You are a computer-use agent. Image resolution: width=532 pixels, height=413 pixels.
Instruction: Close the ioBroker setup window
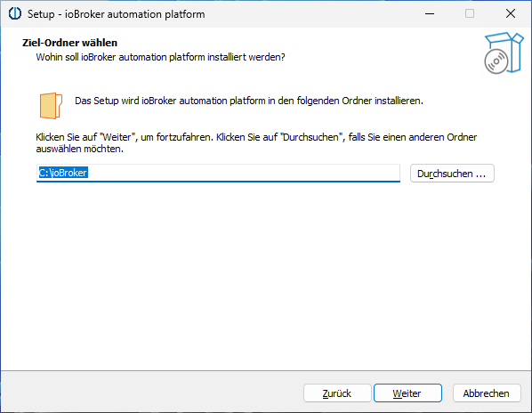pos(511,13)
